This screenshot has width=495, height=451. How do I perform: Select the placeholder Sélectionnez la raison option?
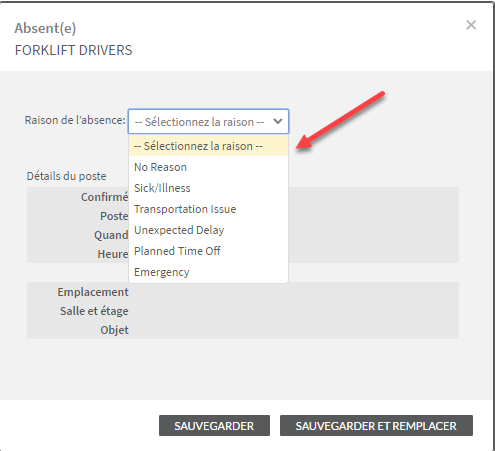pyautogui.click(x=208, y=146)
